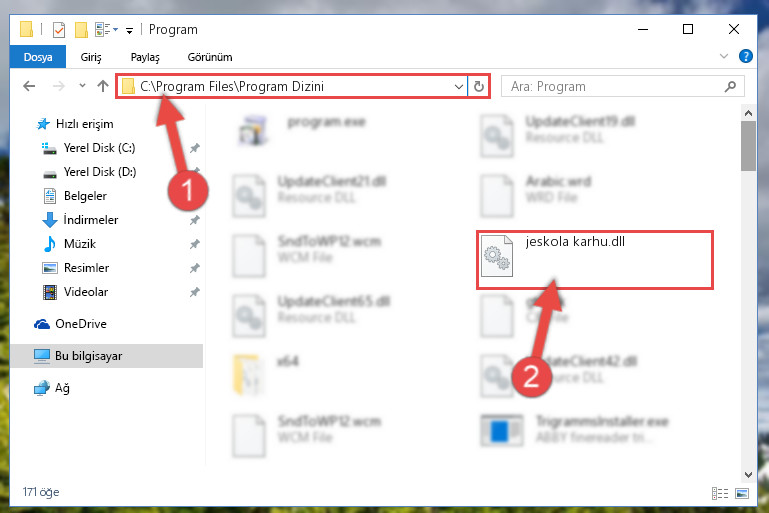Expand the ribbon with the chevron
The height and width of the screenshot is (513, 769).
pos(723,56)
